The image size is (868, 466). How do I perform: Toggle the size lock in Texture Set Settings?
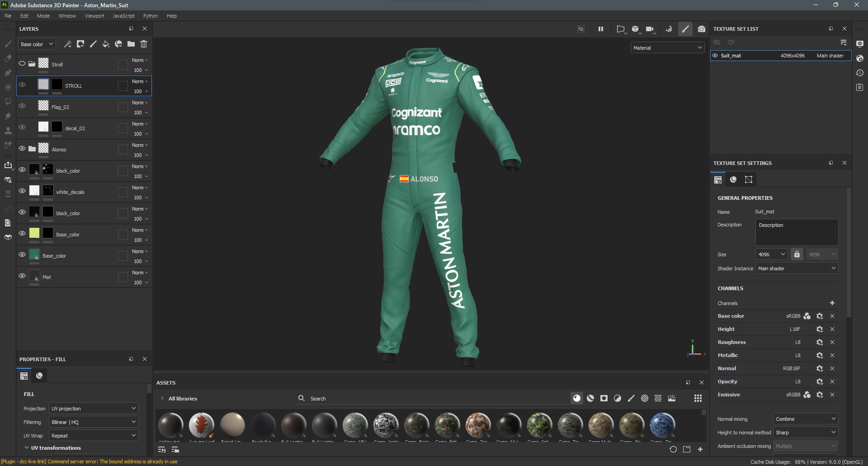797,254
